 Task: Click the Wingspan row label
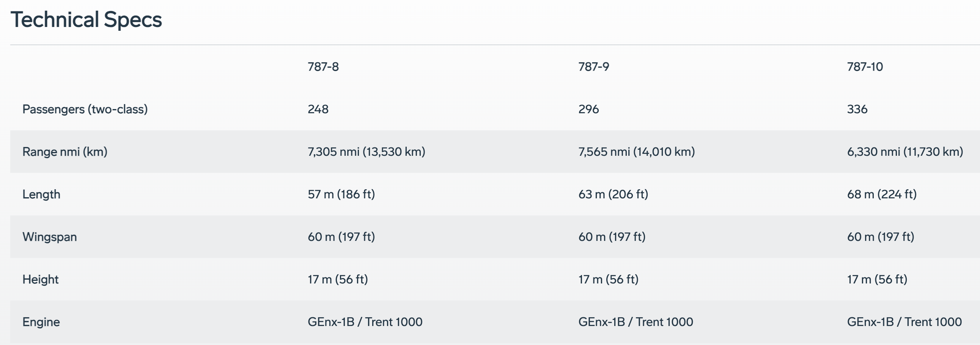49,237
